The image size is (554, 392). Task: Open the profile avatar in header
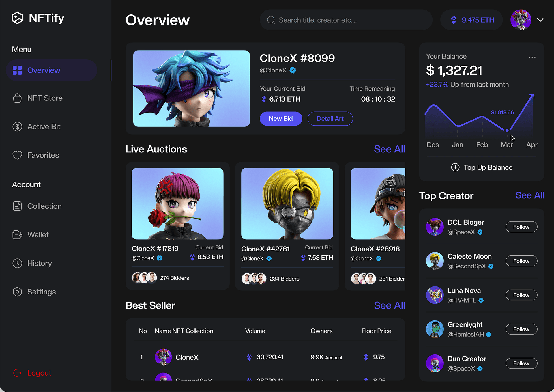(521, 20)
